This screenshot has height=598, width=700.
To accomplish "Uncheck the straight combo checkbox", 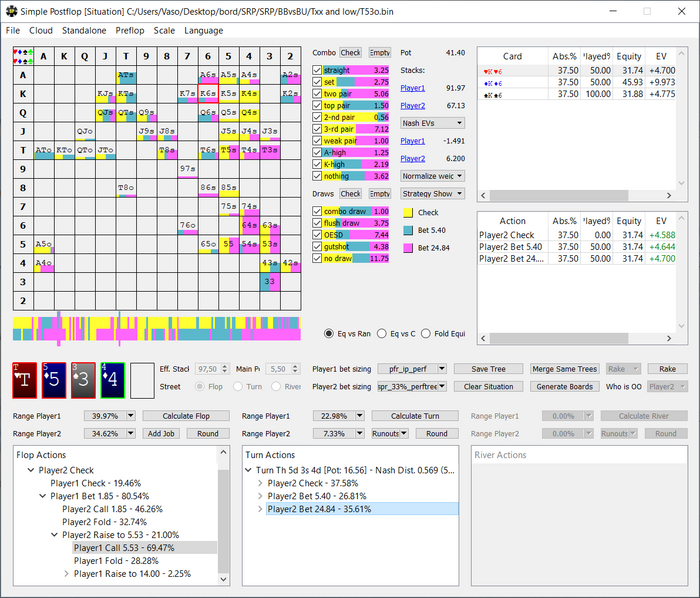I will point(318,71).
